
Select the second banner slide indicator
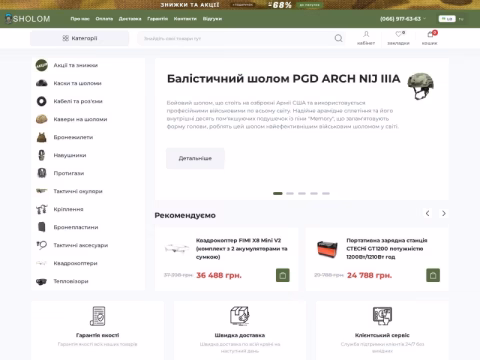pos(290,193)
